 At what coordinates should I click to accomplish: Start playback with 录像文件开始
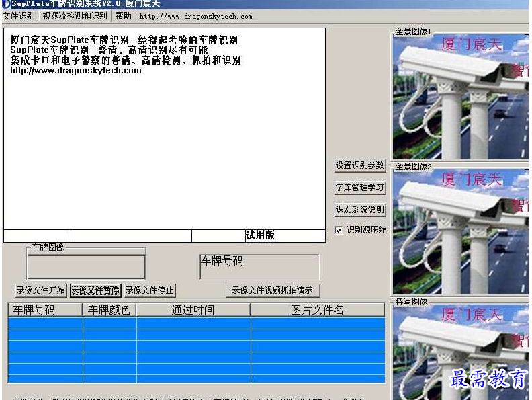[x=41, y=290]
